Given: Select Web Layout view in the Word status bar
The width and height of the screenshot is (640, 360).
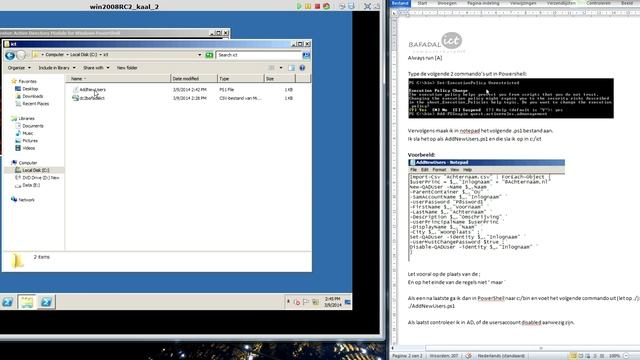Looking at the screenshot, I should coord(588,356).
